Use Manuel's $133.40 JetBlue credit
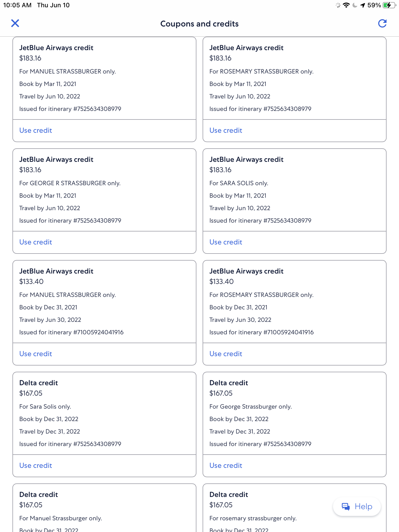 click(36, 354)
